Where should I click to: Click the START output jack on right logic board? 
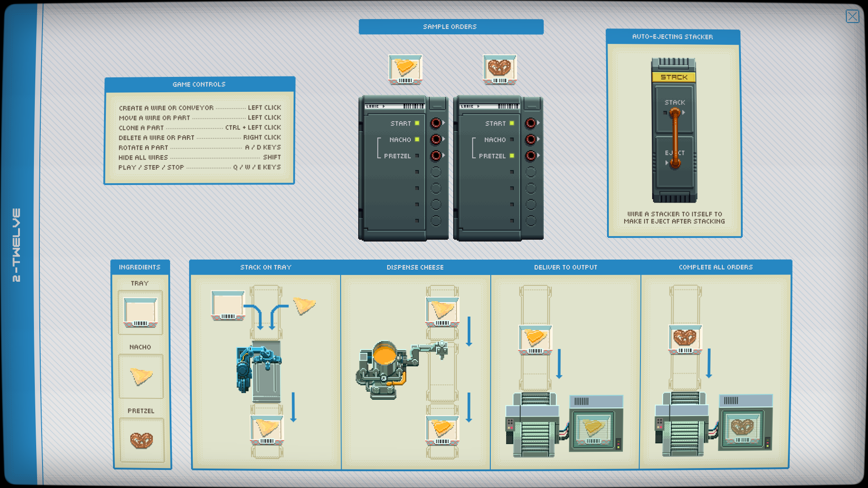(531, 123)
